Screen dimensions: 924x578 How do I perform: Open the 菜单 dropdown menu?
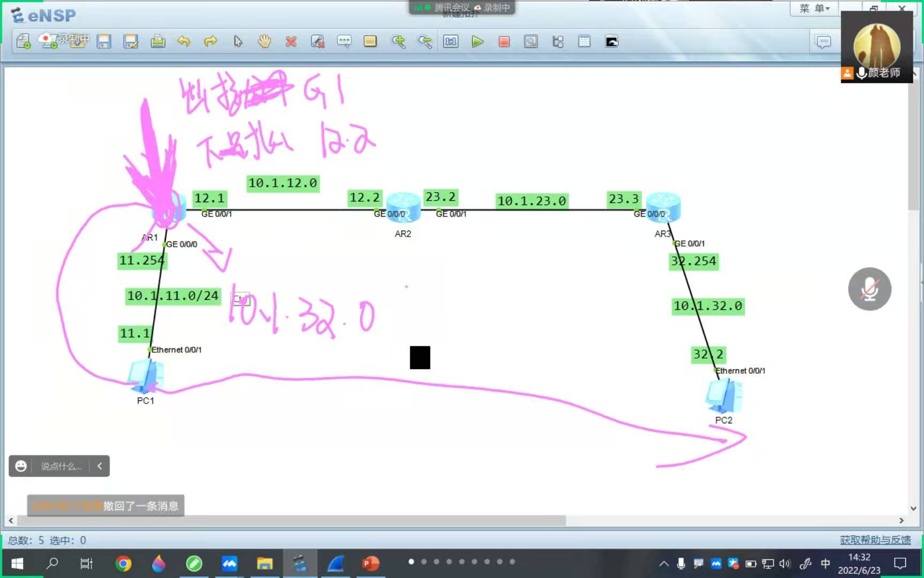(813, 8)
